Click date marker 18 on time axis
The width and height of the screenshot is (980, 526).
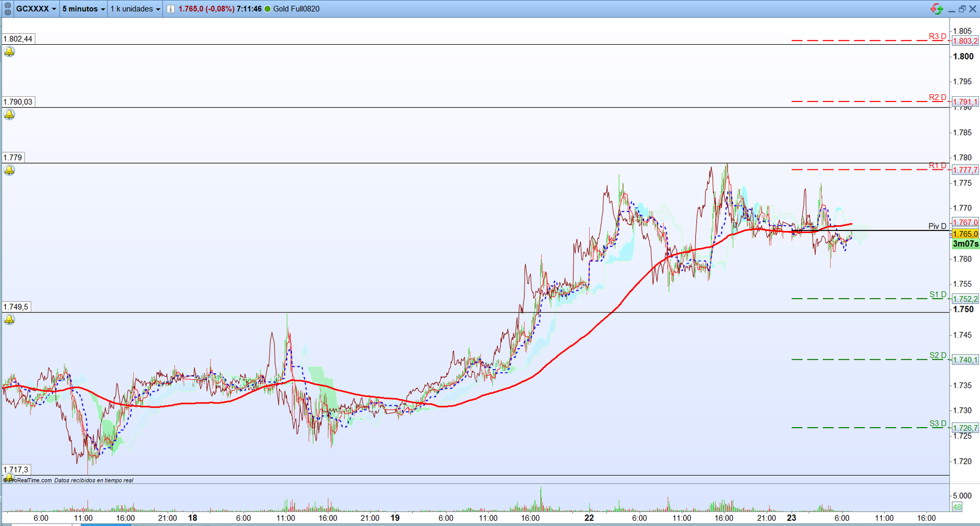point(193,518)
